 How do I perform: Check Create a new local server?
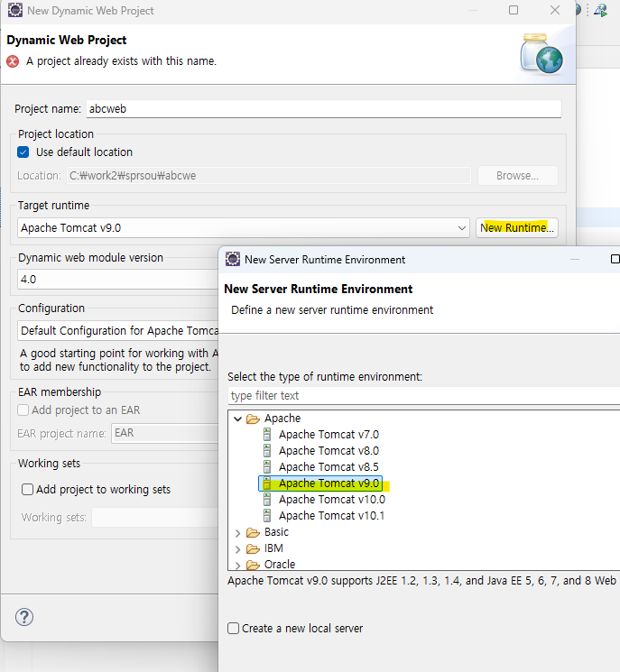(233, 629)
